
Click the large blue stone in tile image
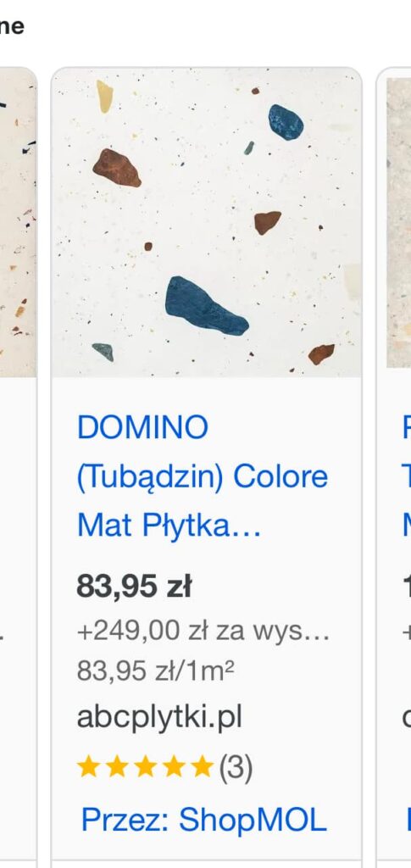click(x=206, y=307)
